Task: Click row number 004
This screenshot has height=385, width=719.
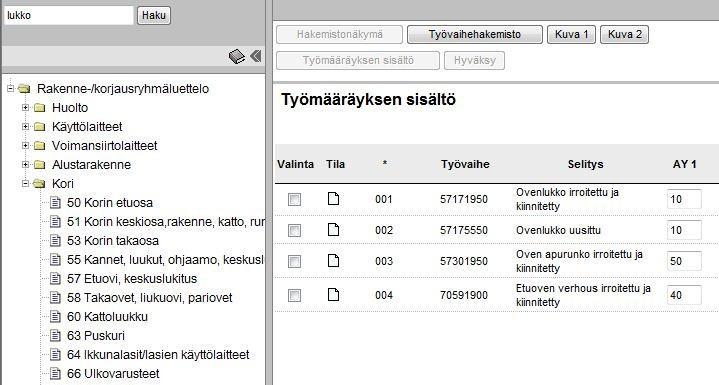Action: pos(384,296)
